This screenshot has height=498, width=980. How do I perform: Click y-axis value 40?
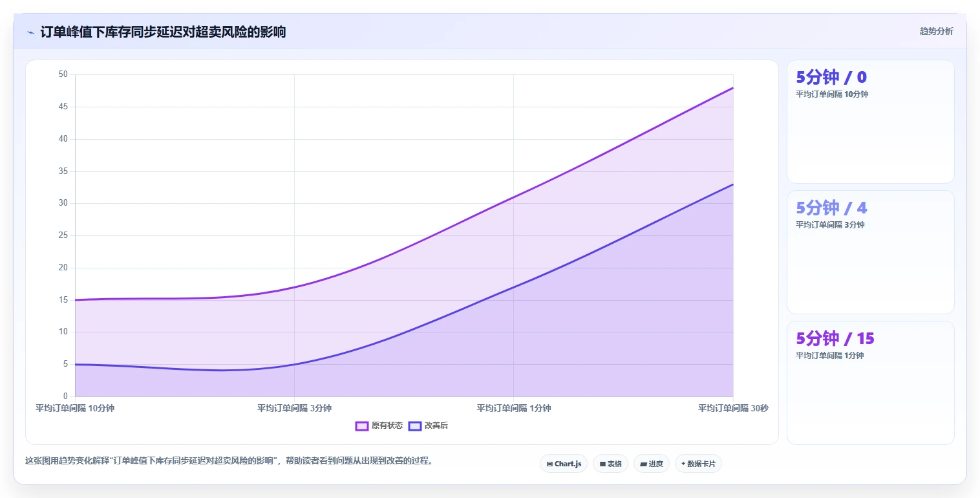63,139
